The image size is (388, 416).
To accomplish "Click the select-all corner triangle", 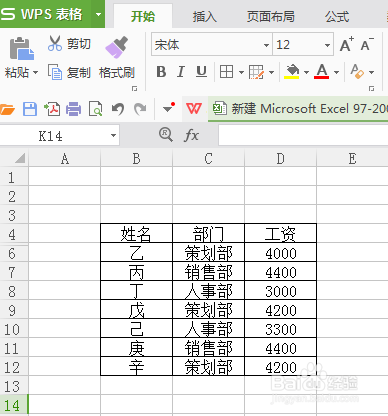I will click(20, 158).
